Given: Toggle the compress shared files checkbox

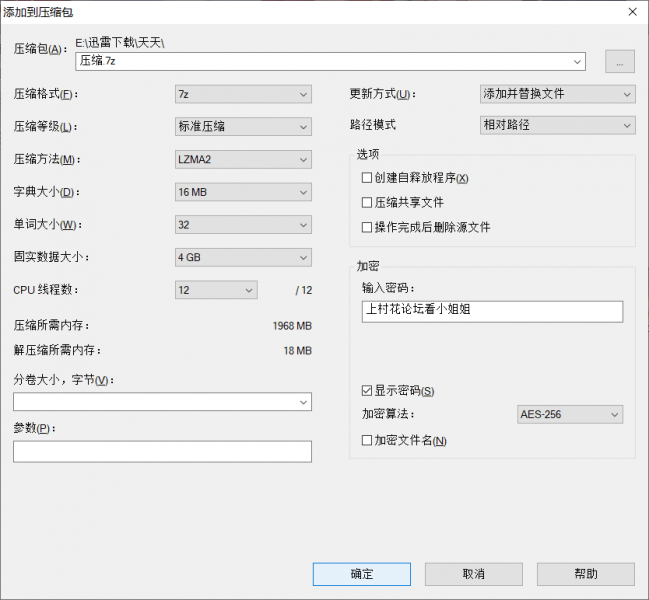Looking at the screenshot, I should (x=367, y=202).
